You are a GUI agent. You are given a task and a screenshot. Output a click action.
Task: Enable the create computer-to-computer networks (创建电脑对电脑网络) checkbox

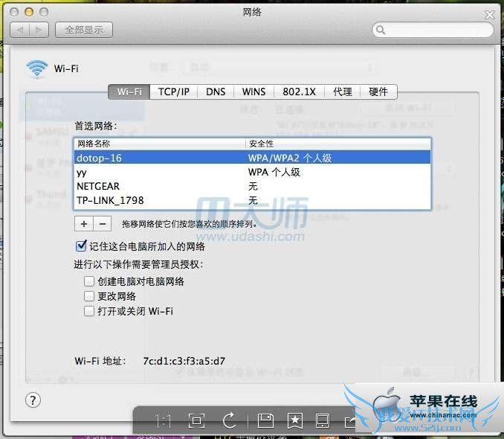coord(89,281)
